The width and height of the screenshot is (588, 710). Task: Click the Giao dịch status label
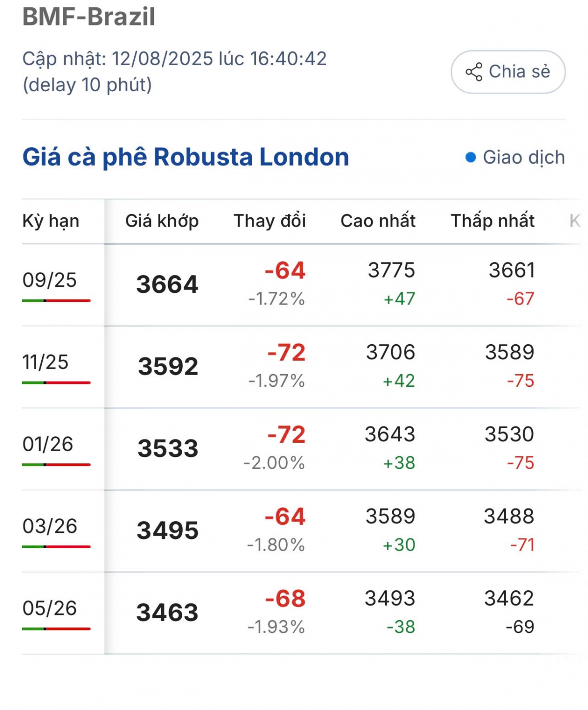(524, 157)
